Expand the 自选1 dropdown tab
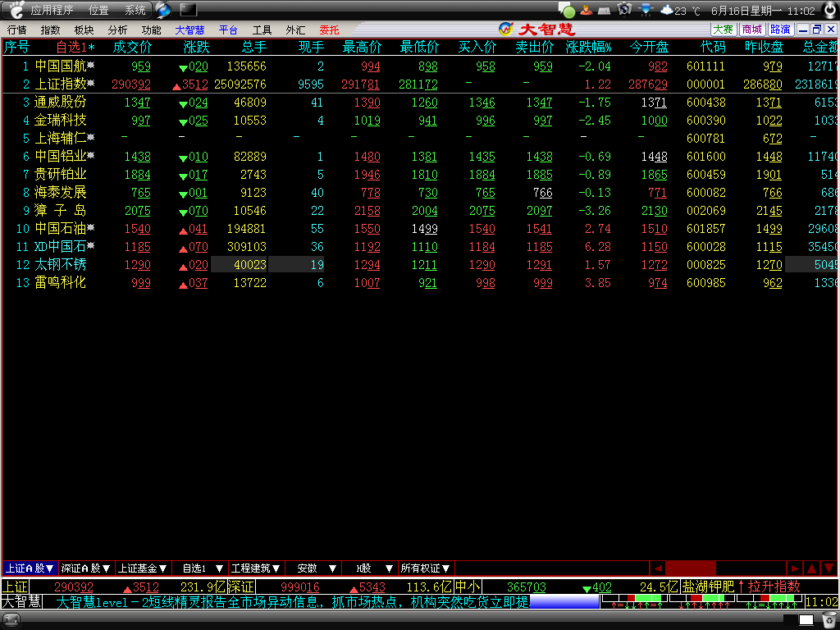 tap(200, 568)
